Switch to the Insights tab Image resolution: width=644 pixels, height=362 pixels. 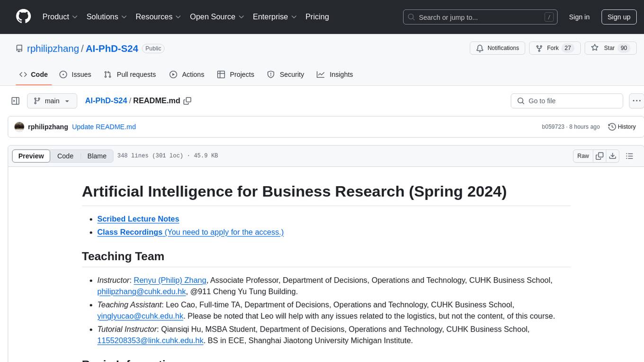pyautogui.click(x=335, y=74)
